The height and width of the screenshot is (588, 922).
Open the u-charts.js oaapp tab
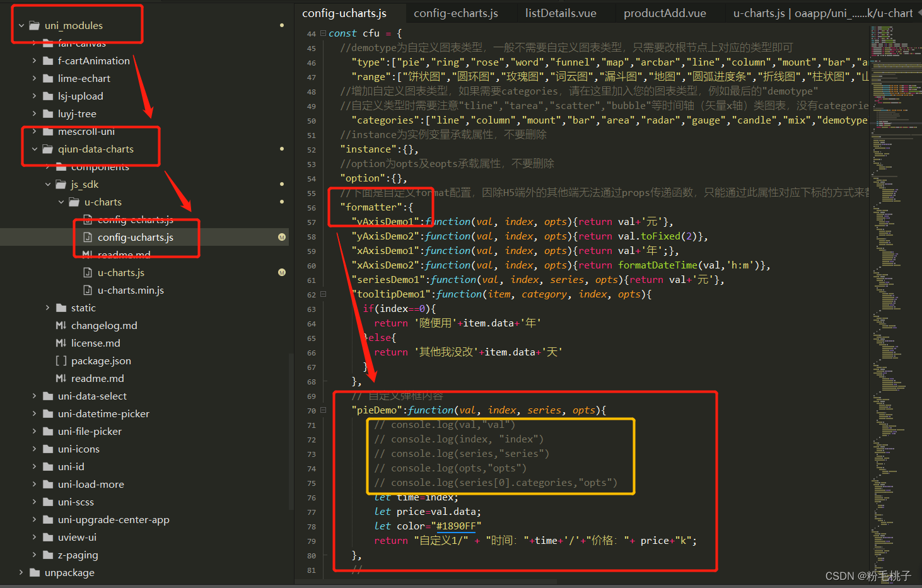[x=822, y=13]
